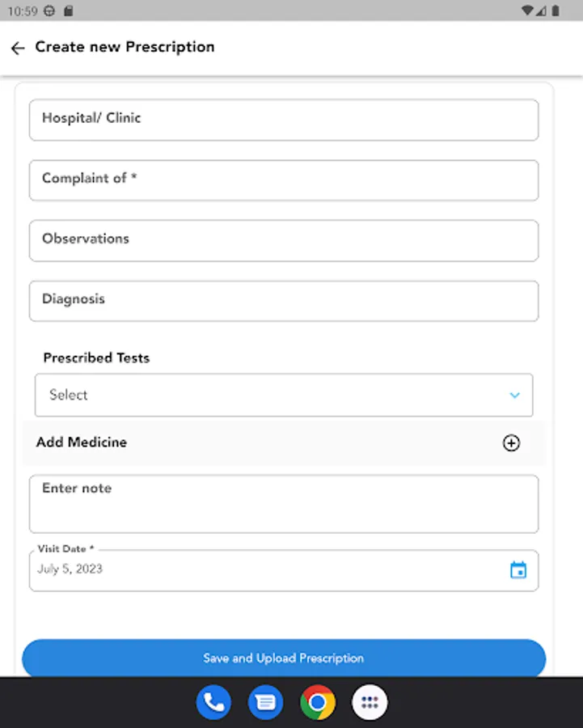The width and height of the screenshot is (583, 728).
Task: Click the Add Medicine plus icon
Action: [511, 443]
